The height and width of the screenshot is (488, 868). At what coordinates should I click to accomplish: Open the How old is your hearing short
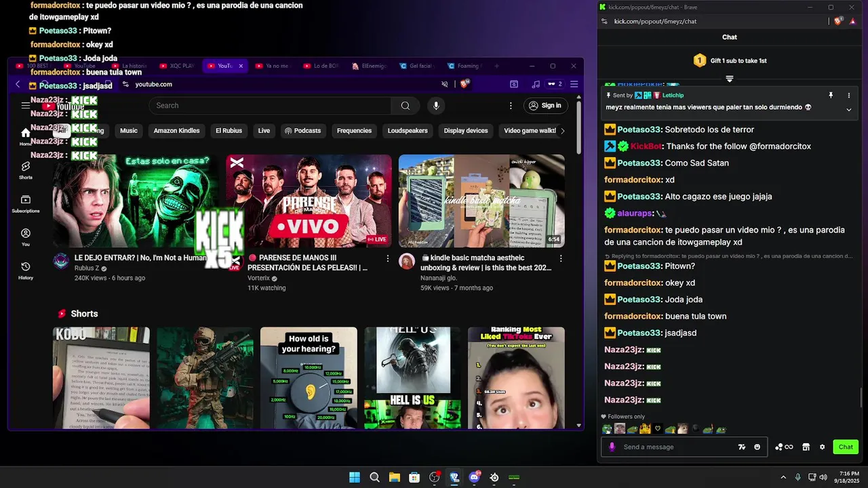click(309, 378)
